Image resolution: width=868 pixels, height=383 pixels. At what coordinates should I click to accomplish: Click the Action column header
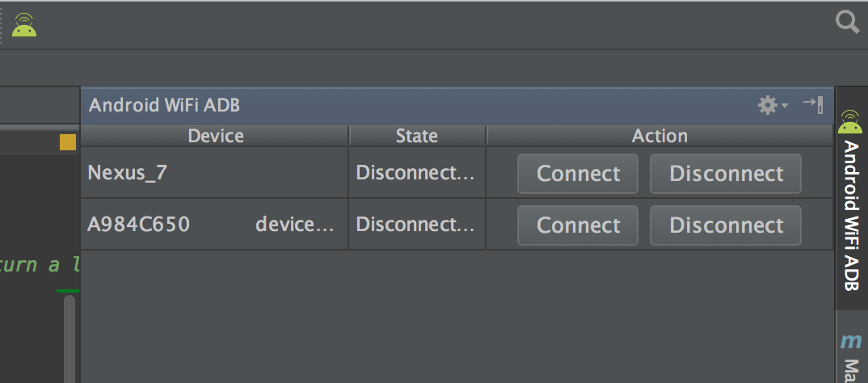[659, 136]
